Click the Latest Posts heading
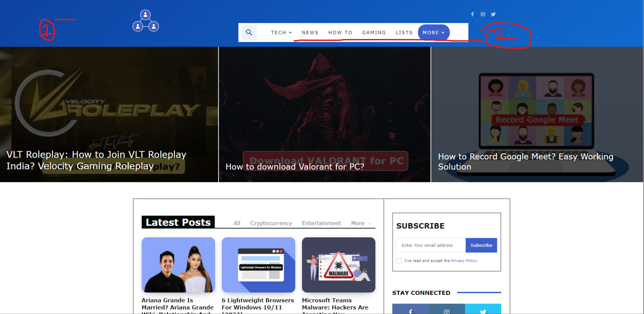 point(178,222)
